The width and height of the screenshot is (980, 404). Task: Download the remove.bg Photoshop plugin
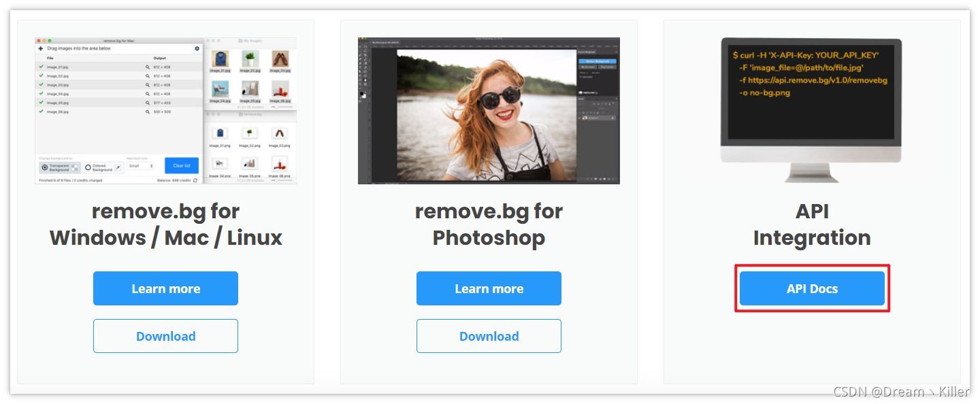(x=489, y=336)
